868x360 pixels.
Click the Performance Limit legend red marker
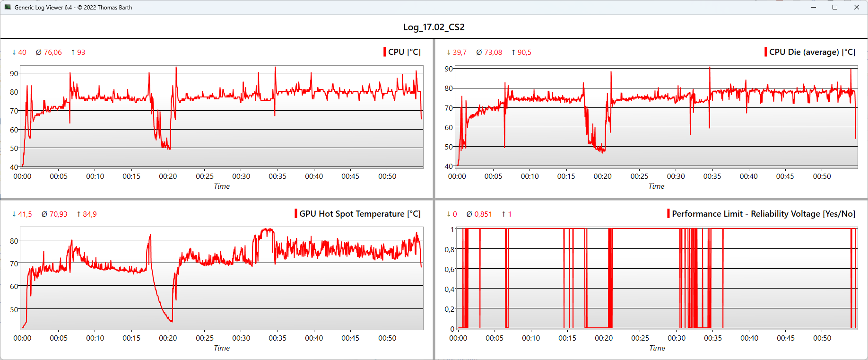tap(668, 214)
